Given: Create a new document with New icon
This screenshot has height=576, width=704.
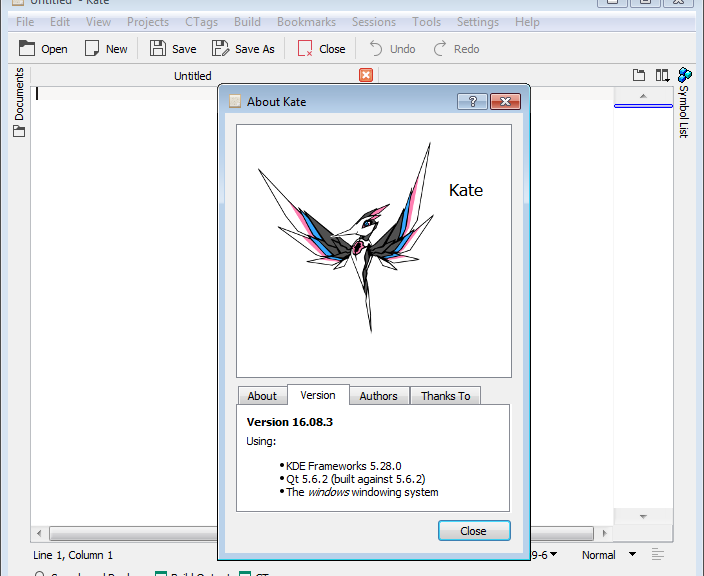Looking at the screenshot, I should pos(93,48).
